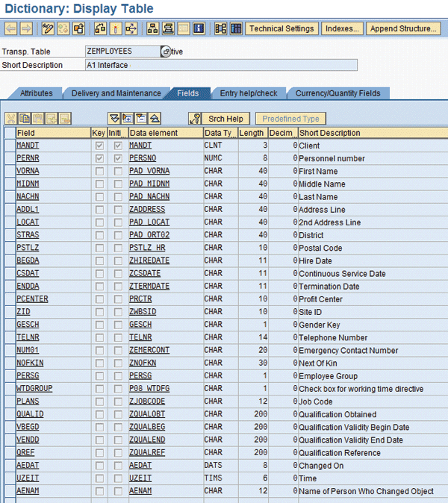
Task: Toggle the Key checkbox for MANDT
Action: click(x=99, y=146)
